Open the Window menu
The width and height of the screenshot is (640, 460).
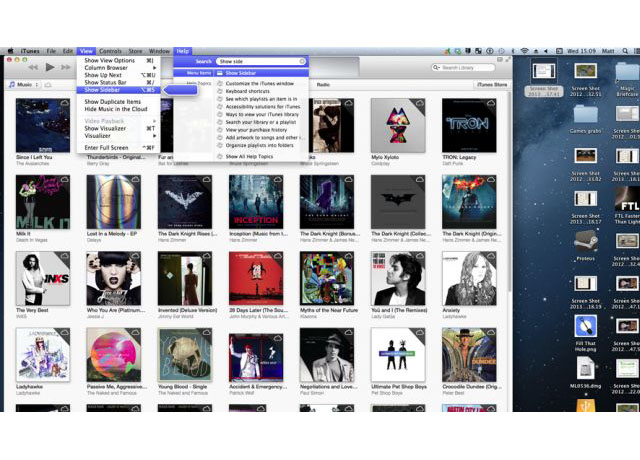coord(159,51)
